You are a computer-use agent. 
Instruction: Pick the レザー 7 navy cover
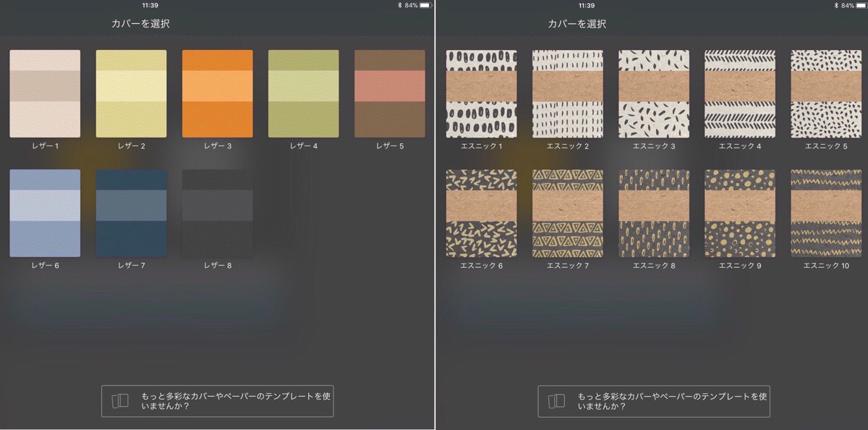coord(131,214)
